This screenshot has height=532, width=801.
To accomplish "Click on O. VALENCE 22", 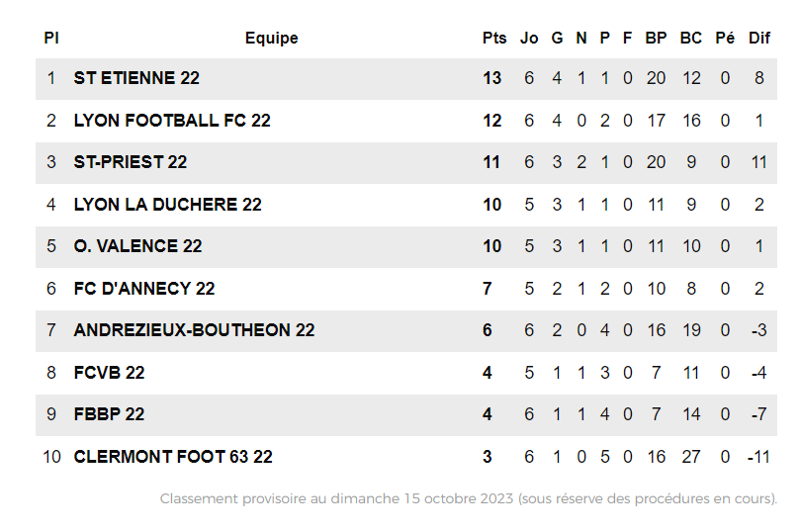I will click(137, 246).
